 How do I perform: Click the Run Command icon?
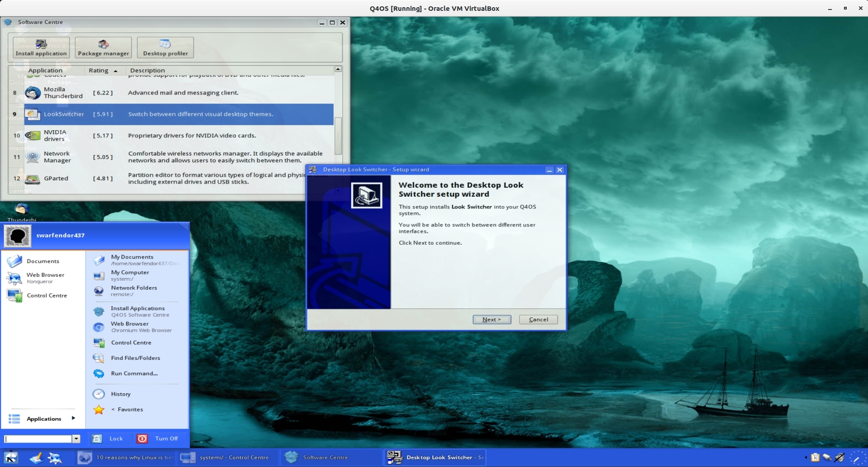(x=99, y=373)
